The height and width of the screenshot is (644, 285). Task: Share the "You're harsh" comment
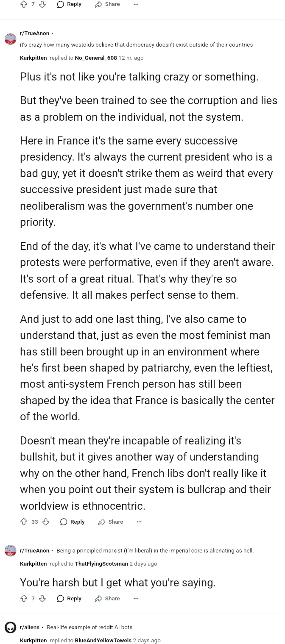click(107, 598)
